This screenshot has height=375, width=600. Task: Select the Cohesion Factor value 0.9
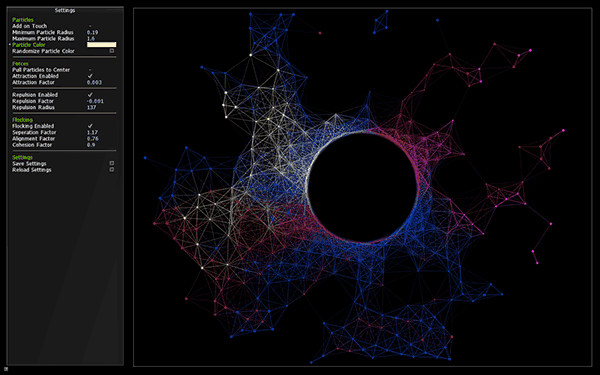(x=91, y=145)
